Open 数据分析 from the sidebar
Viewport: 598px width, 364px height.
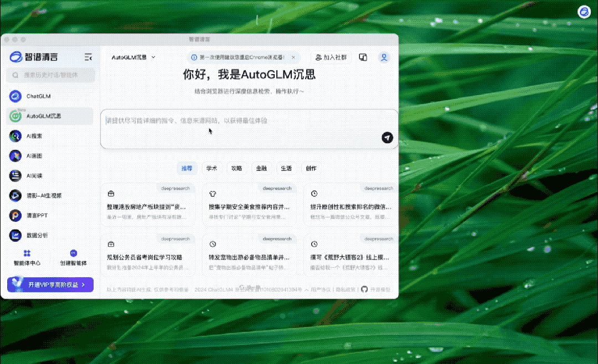click(x=50, y=235)
